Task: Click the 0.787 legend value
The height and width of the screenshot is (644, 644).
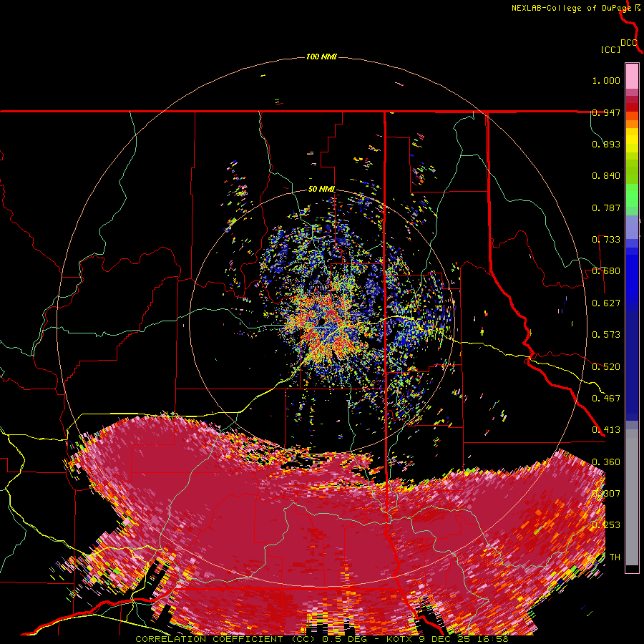Action: (x=606, y=208)
